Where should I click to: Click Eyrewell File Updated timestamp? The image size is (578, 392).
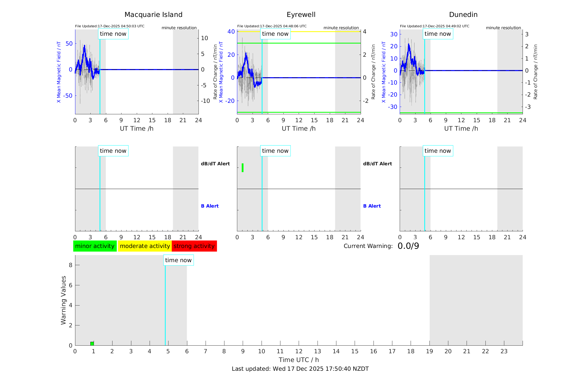point(272,26)
